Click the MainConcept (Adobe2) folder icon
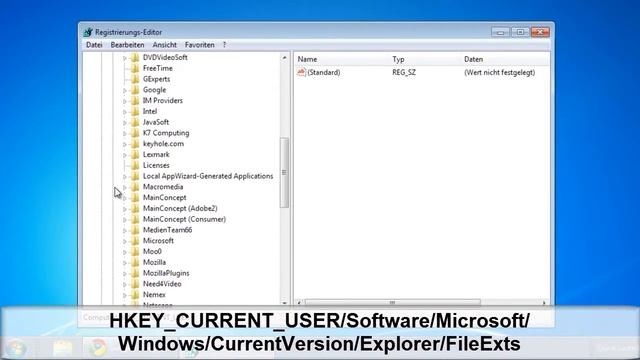Viewport: 640px width, 360px height. coord(135,209)
